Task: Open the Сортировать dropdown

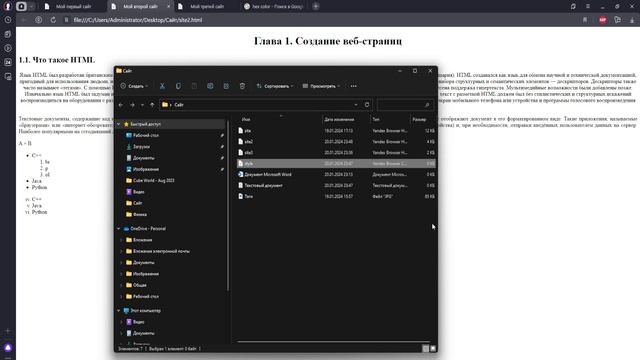Action: pyautogui.click(x=275, y=86)
